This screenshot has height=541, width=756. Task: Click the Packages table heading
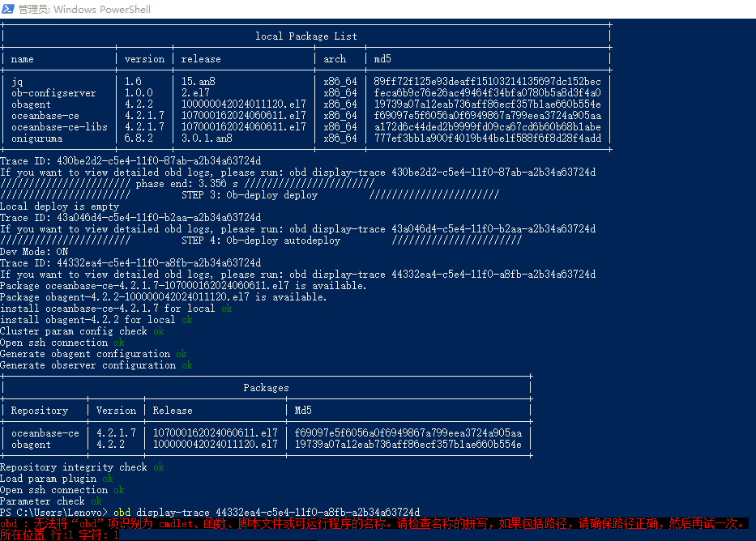tap(266, 388)
